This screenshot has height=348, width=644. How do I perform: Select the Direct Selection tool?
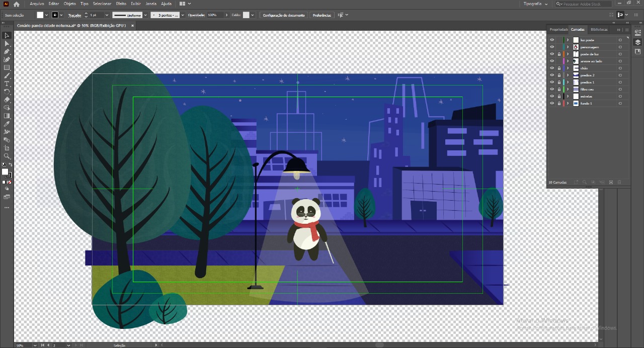click(x=7, y=44)
